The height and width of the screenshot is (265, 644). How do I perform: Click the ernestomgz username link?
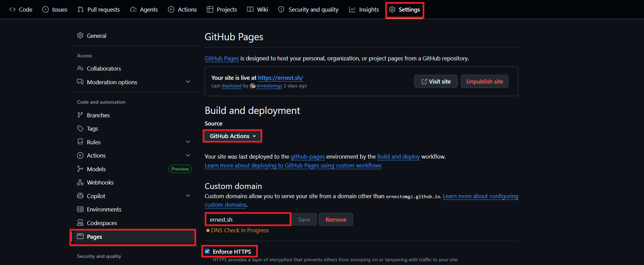[269, 86]
